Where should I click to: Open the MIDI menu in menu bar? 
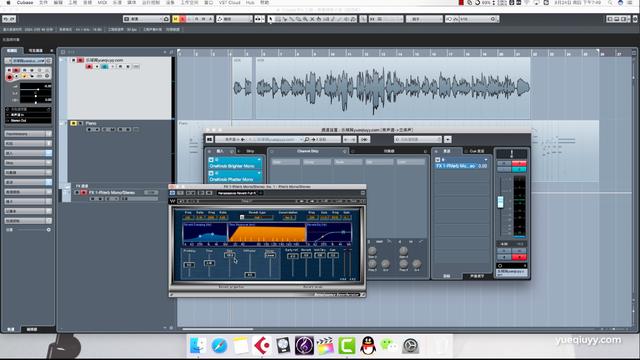pos(102,2)
